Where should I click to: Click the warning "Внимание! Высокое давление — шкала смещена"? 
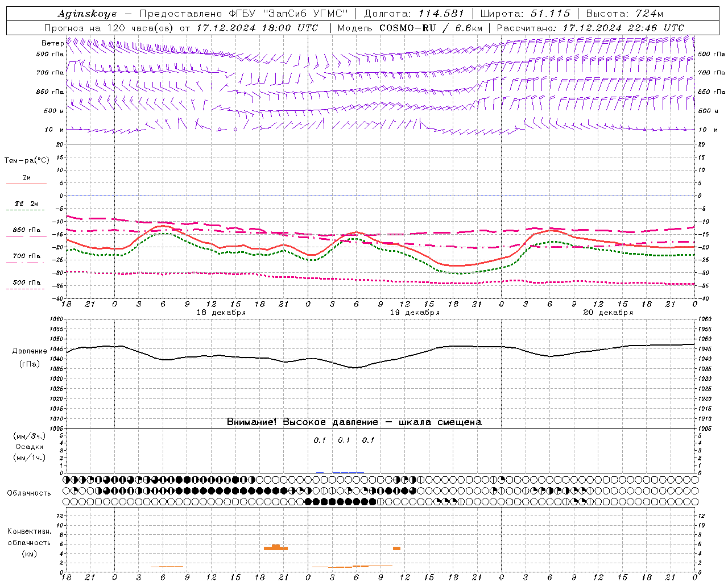[354, 422]
